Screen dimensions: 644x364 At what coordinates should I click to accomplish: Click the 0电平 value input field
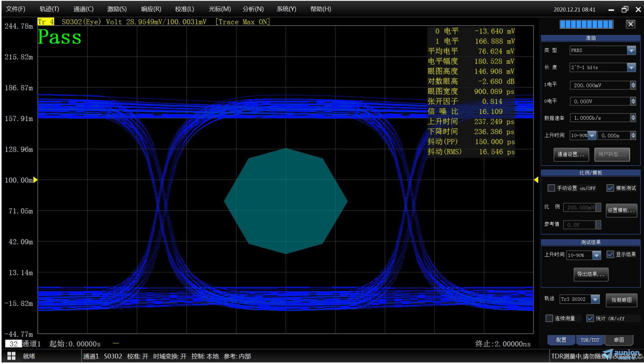click(600, 102)
